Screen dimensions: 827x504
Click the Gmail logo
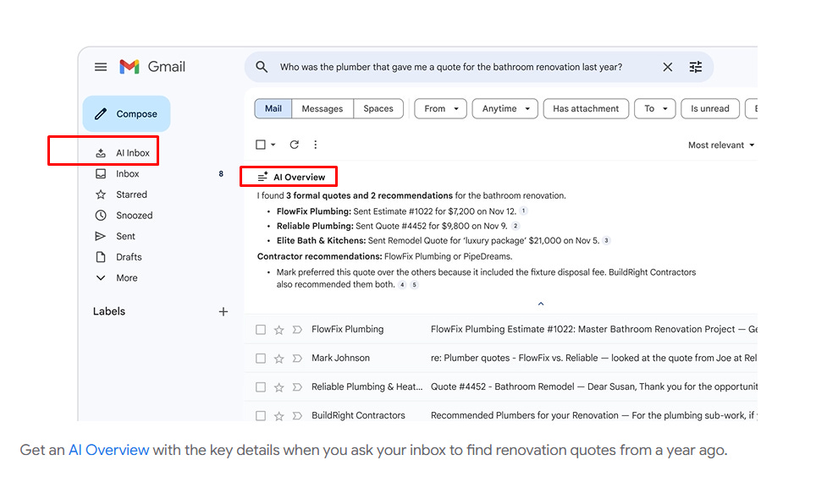(x=152, y=67)
